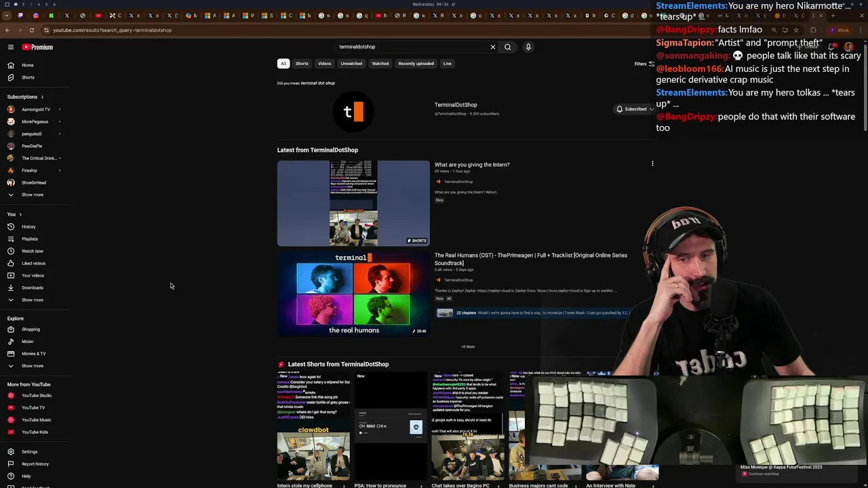868x488 pixels.
Task: Expand Subscriptions section header
Action: [x=25, y=97]
